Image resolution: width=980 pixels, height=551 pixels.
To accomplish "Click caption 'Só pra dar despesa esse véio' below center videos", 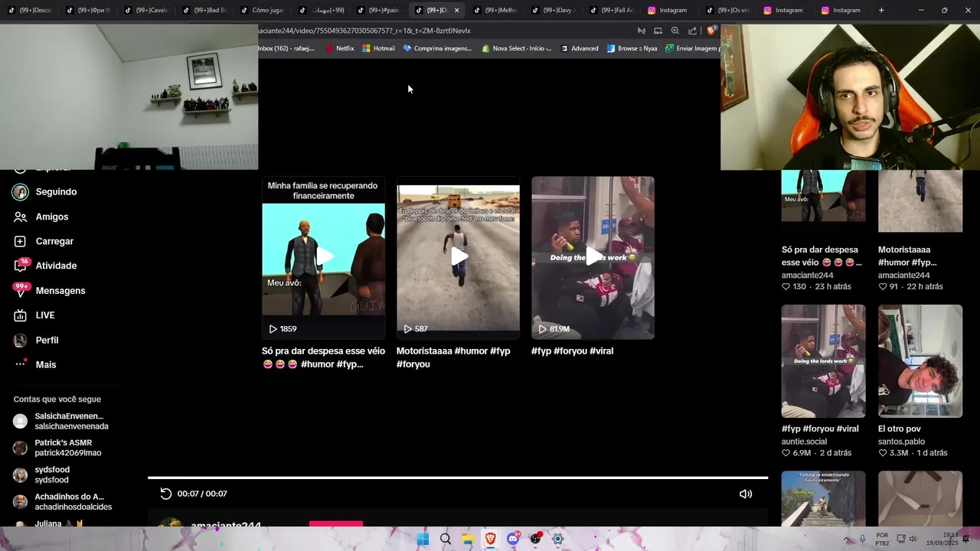I will pyautogui.click(x=323, y=357).
